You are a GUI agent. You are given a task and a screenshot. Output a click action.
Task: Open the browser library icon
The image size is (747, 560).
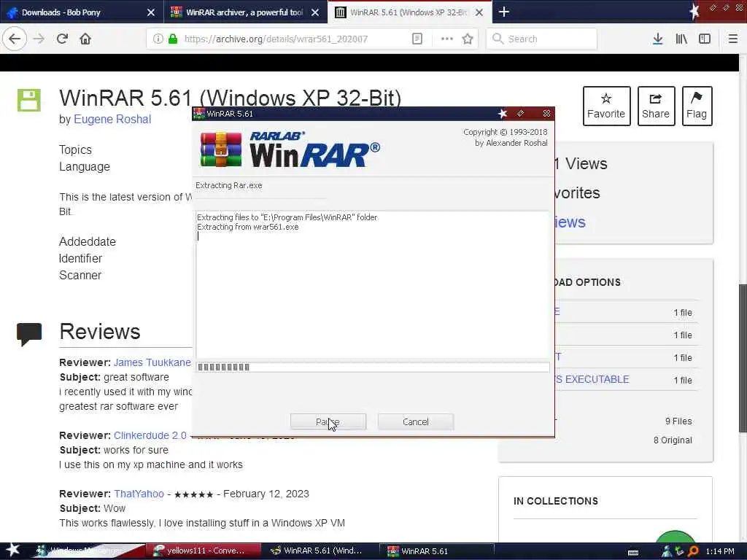point(681,39)
